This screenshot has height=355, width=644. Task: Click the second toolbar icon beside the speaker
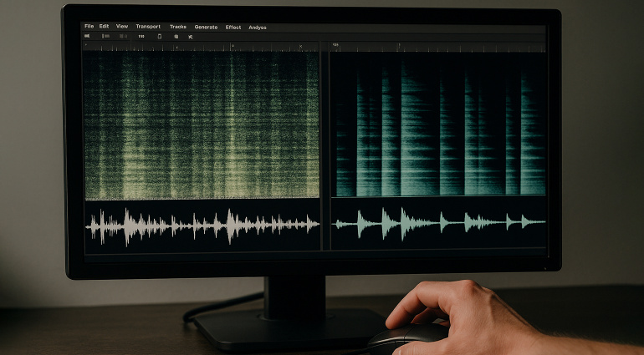105,36
